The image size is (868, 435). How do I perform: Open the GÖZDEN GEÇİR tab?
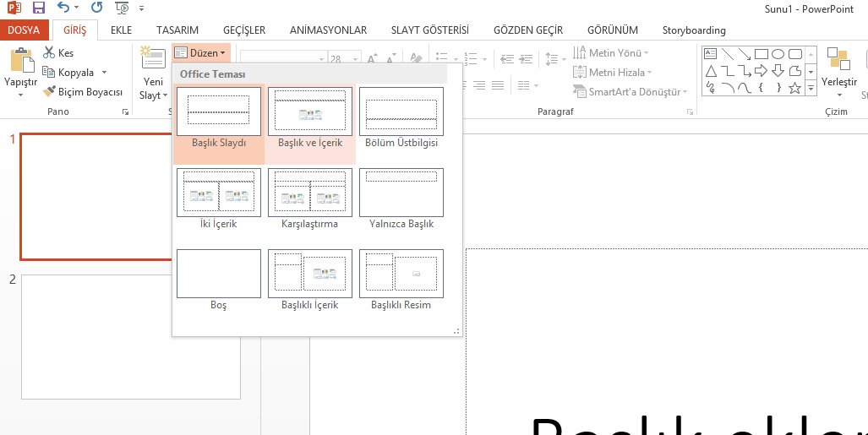coord(528,30)
